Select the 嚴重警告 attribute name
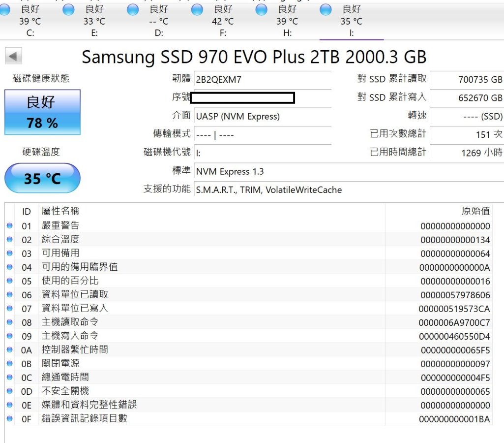The height and width of the screenshot is (443, 504). (x=60, y=225)
